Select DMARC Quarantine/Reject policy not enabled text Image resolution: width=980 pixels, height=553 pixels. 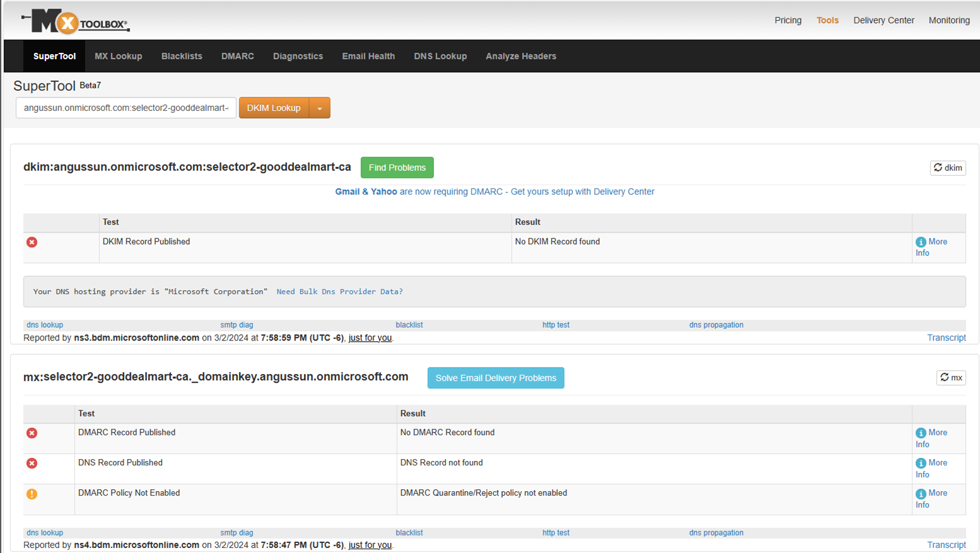pos(484,493)
